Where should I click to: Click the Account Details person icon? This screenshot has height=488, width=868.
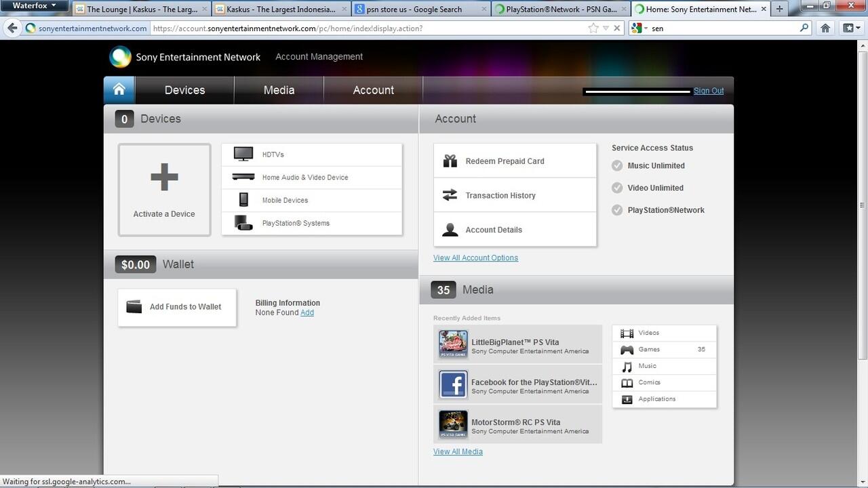pyautogui.click(x=450, y=229)
